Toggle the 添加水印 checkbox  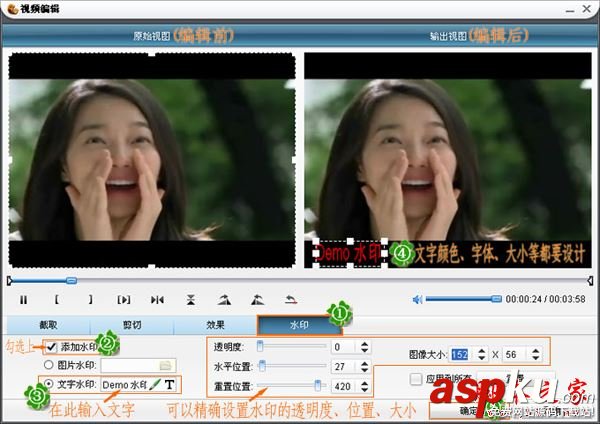(x=51, y=347)
